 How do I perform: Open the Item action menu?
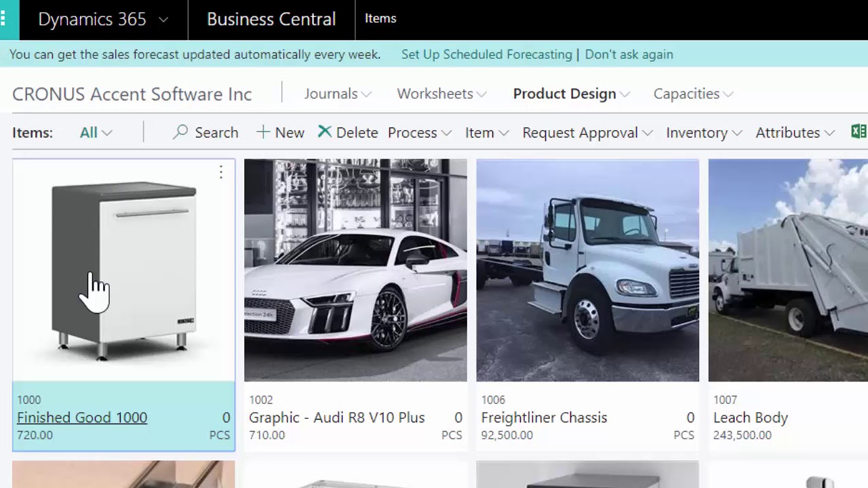coord(486,133)
